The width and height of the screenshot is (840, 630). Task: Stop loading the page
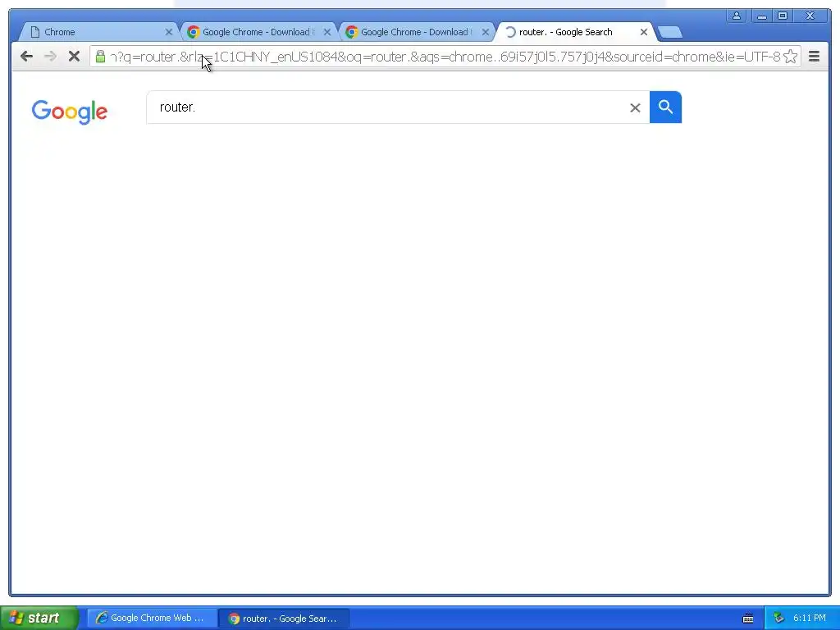tap(74, 57)
